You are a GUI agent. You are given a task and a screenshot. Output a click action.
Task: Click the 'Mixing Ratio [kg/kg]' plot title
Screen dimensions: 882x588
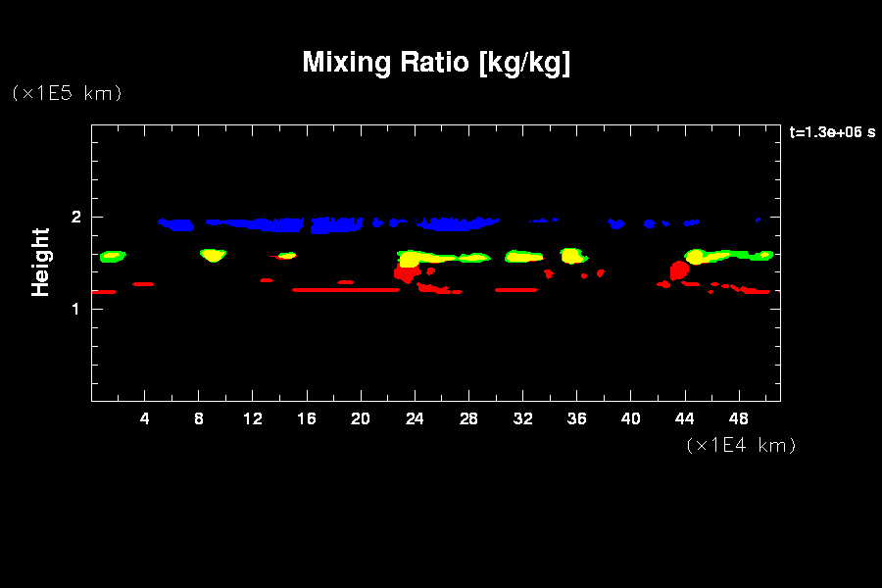436,63
